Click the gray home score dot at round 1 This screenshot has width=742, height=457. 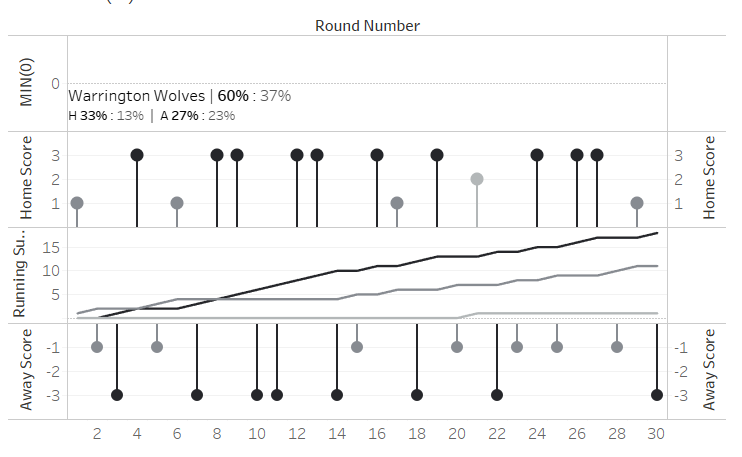click(x=77, y=203)
